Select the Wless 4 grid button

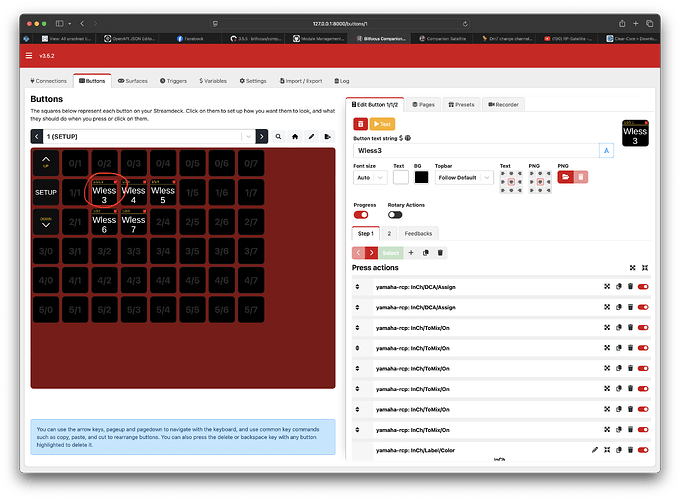coord(133,192)
